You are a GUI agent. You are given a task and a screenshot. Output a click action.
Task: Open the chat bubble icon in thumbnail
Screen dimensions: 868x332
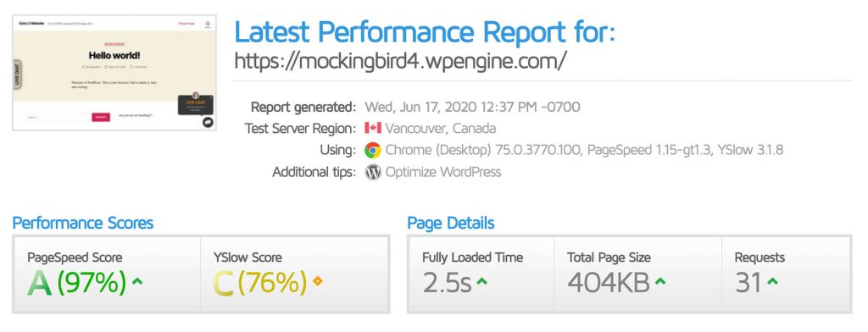(x=208, y=122)
